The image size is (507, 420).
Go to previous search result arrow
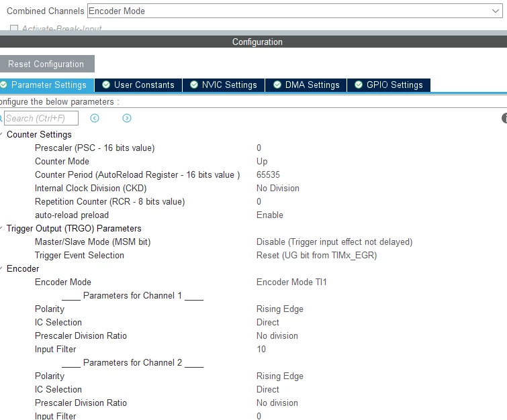tap(95, 118)
